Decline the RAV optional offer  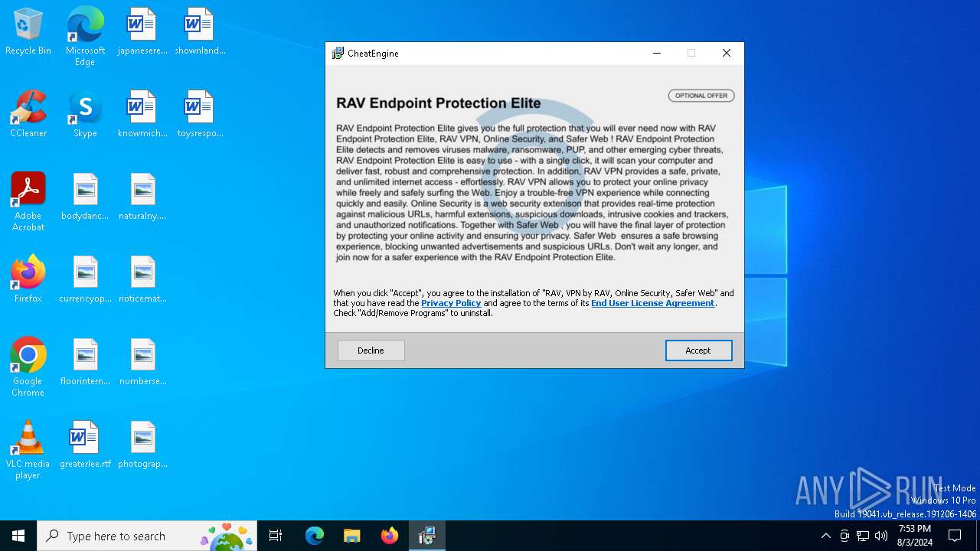pos(371,350)
